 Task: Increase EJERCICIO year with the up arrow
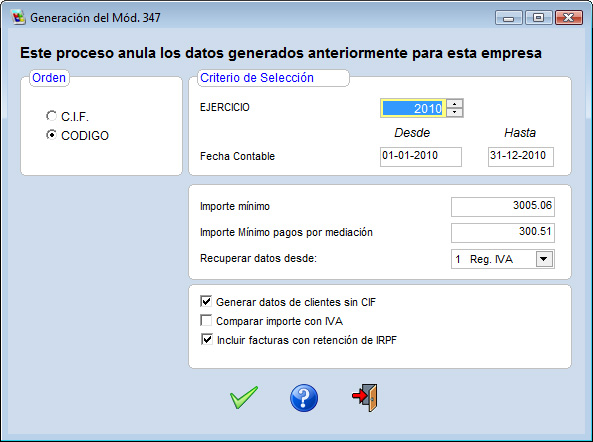[454, 104]
